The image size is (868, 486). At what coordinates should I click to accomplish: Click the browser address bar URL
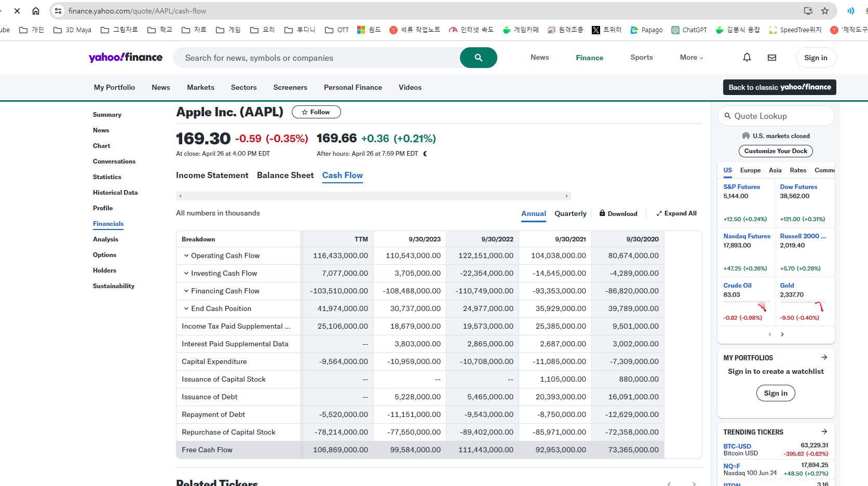(137, 11)
